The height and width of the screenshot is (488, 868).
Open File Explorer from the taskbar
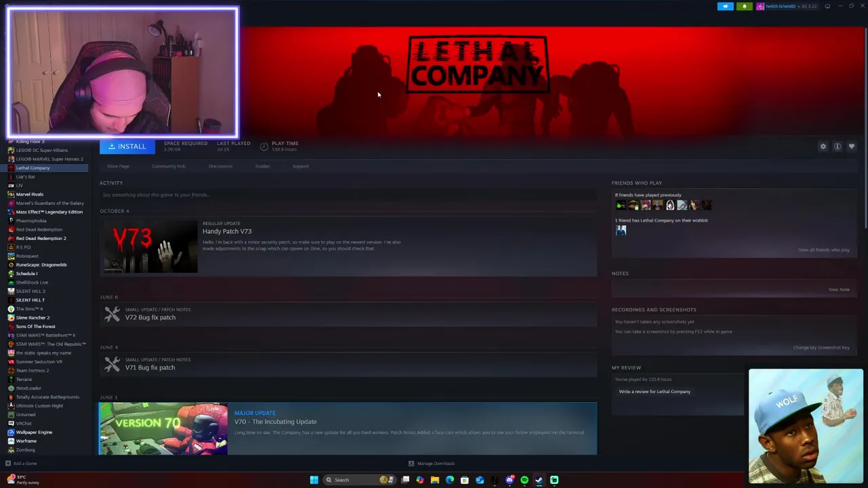click(x=435, y=480)
